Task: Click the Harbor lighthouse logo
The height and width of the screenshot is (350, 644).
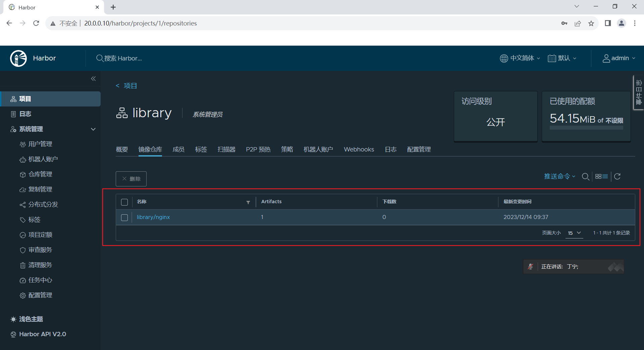Action: (x=18, y=58)
